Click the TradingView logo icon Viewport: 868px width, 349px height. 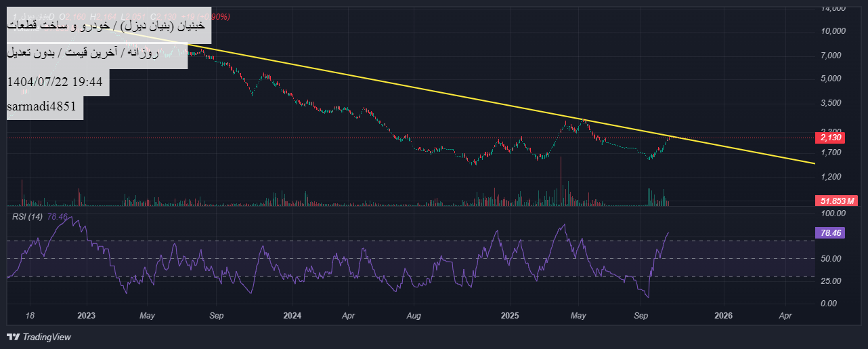click(13, 337)
